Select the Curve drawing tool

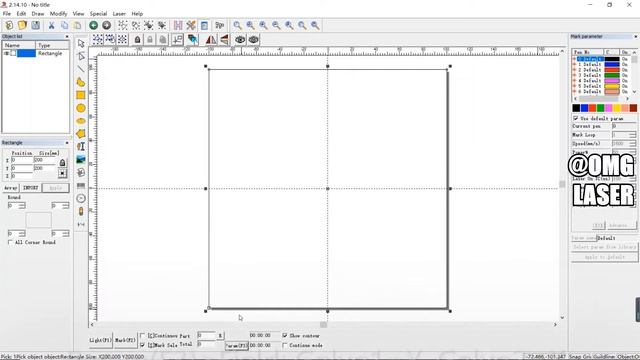81,82
